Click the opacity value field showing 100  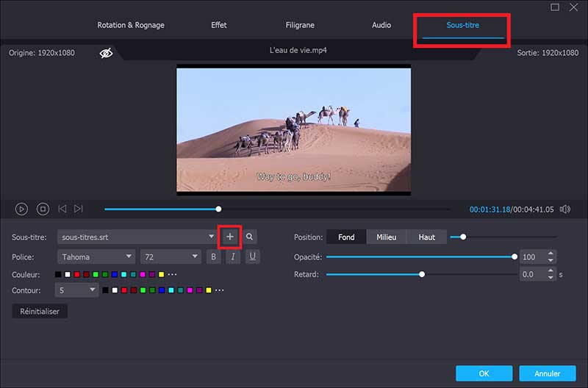click(x=534, y=256)
